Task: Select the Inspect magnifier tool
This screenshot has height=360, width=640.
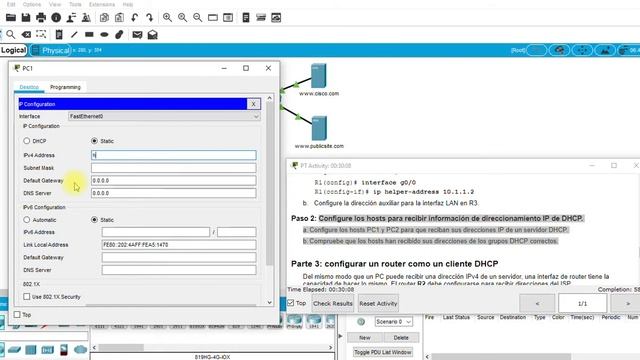Action: 11,35
